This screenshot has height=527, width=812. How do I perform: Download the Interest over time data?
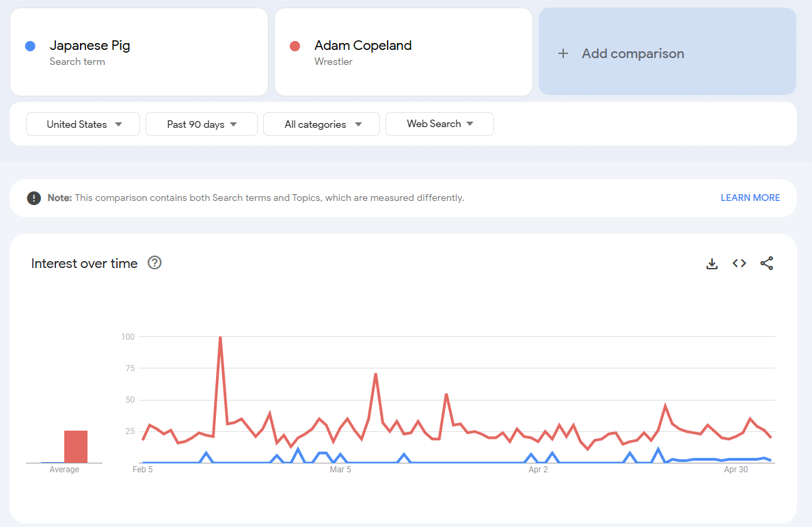click(712, 264)
